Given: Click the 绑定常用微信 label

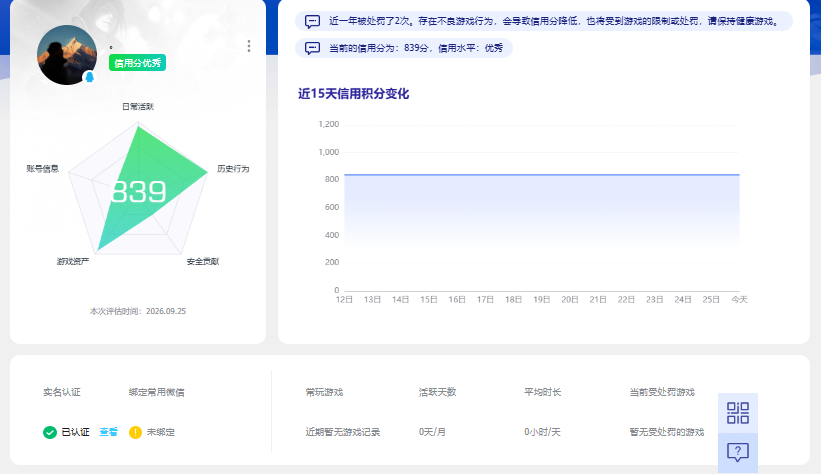Looking at the screenshot, I should 157,392.
